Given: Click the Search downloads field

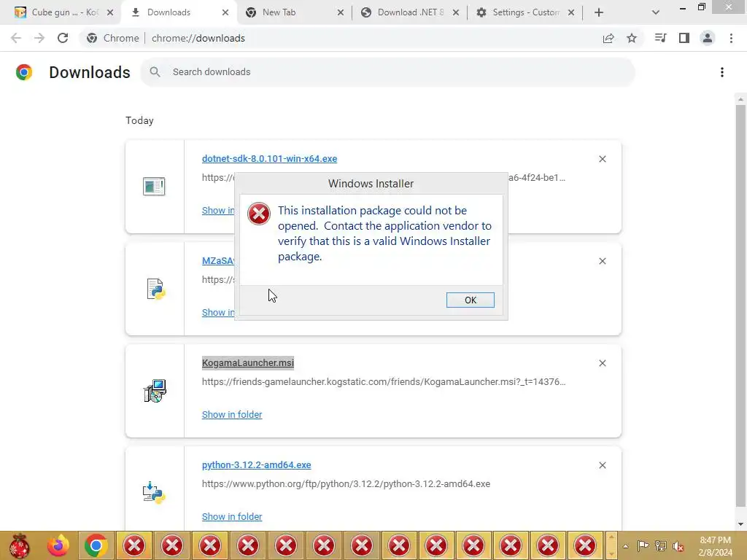Looking at the screenshot, I should point(387,72).
